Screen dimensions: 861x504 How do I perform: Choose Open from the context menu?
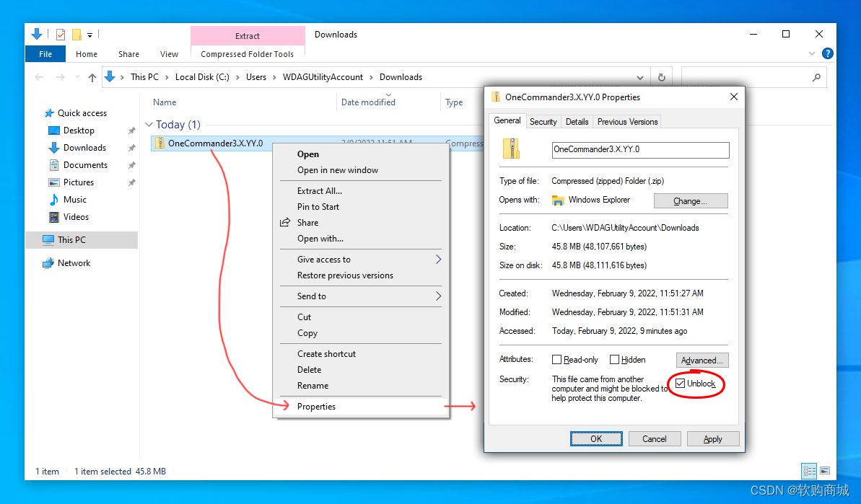coord(307,154)
